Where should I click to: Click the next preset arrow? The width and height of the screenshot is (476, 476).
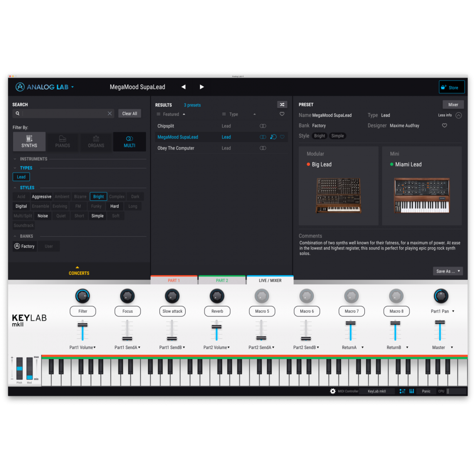(202, 87)
